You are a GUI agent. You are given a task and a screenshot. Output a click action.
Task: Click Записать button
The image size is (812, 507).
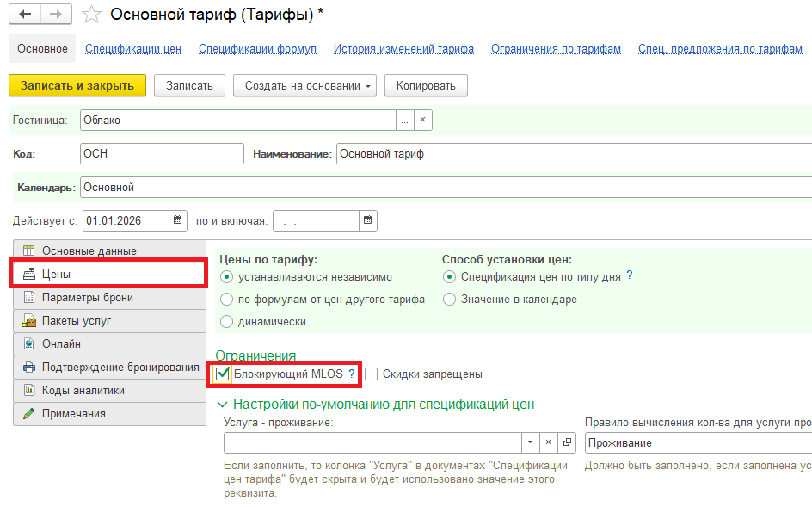(189, 85)
